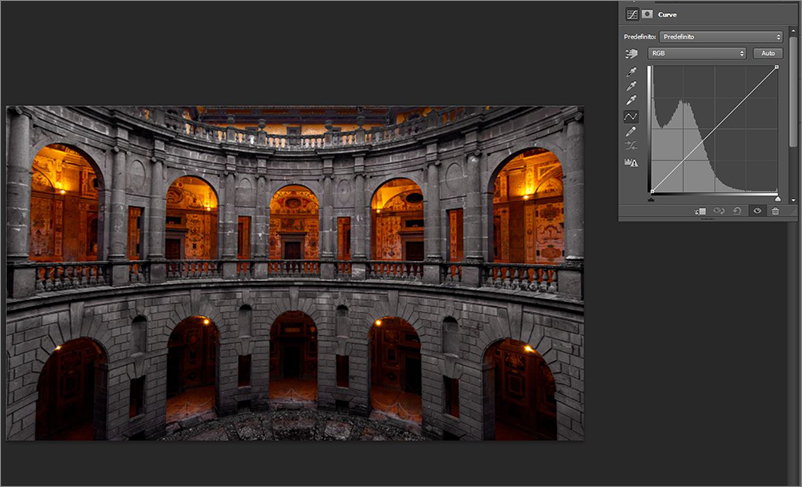Toggle clip to layer button
Viewport: 802px width, 487px height.
tap(701, 211)
